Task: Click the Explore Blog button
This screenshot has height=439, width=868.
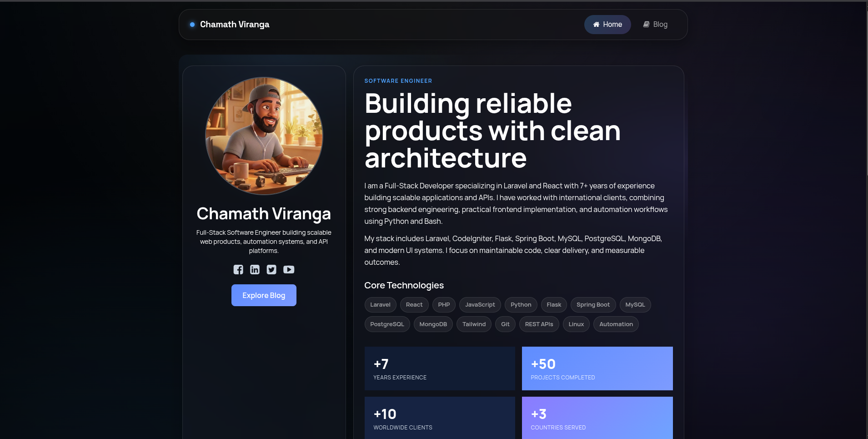Action: pos(264,295)
